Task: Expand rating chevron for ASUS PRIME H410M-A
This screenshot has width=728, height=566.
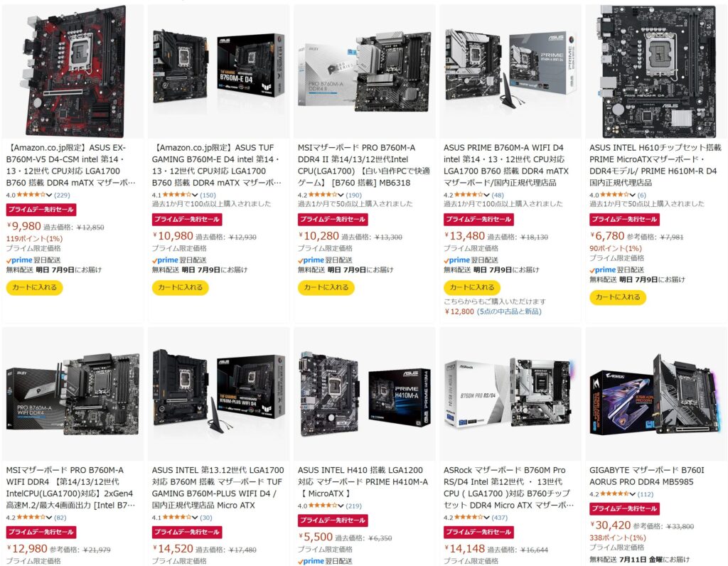Action: 341,506
